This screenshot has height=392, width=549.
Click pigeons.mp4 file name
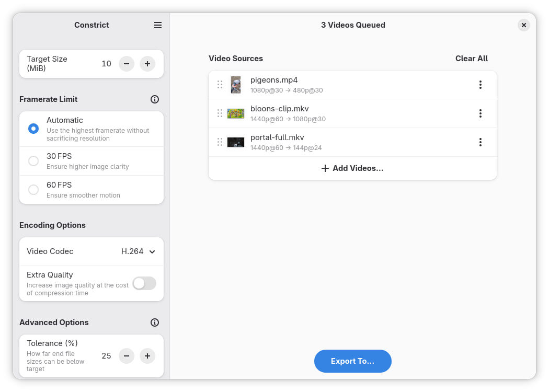click(274, 80)
